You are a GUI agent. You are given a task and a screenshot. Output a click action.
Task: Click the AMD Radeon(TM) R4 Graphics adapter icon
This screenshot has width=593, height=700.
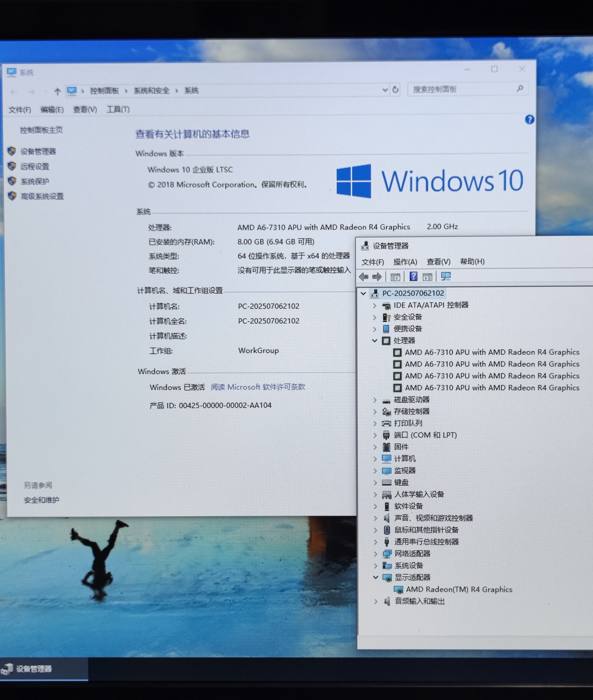click(398, 590)
